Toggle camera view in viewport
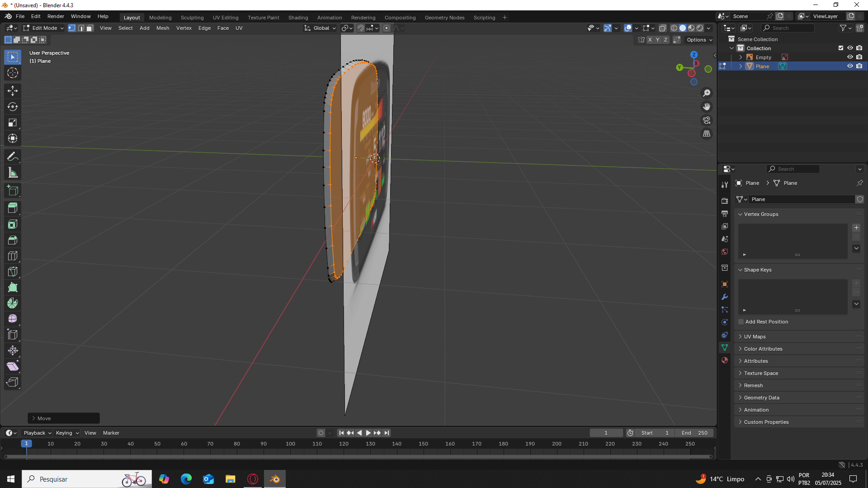The image size is (868, 488). [x=707, y=120]
